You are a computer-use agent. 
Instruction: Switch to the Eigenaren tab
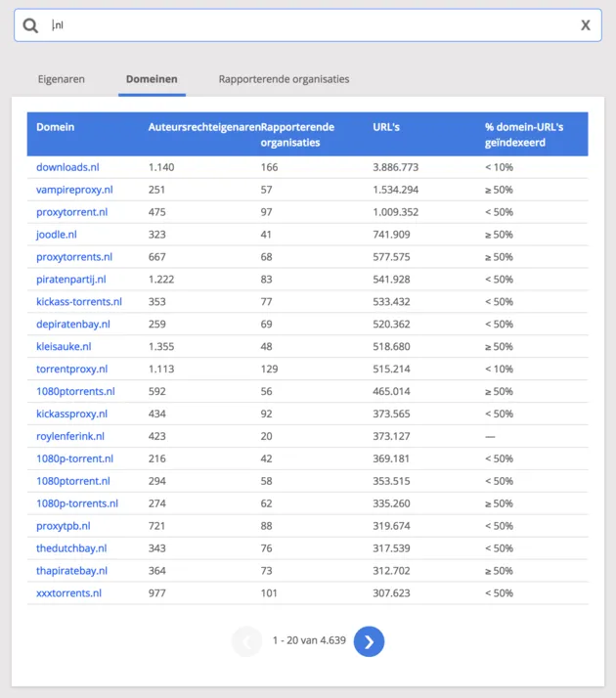coord(61,79)
